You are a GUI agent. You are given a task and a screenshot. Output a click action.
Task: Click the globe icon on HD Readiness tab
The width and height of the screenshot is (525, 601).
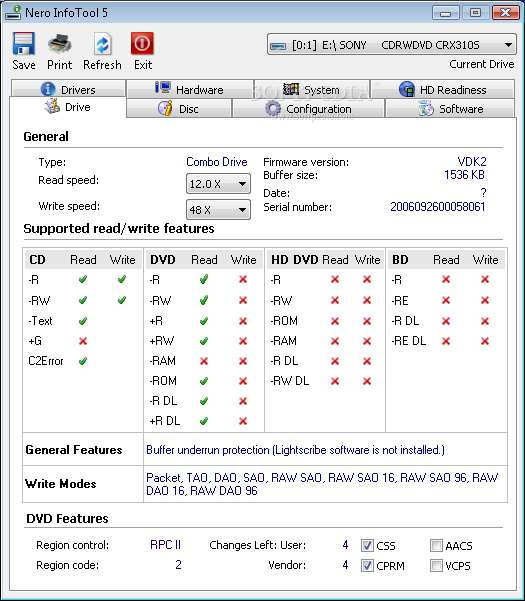click(407, 89)
